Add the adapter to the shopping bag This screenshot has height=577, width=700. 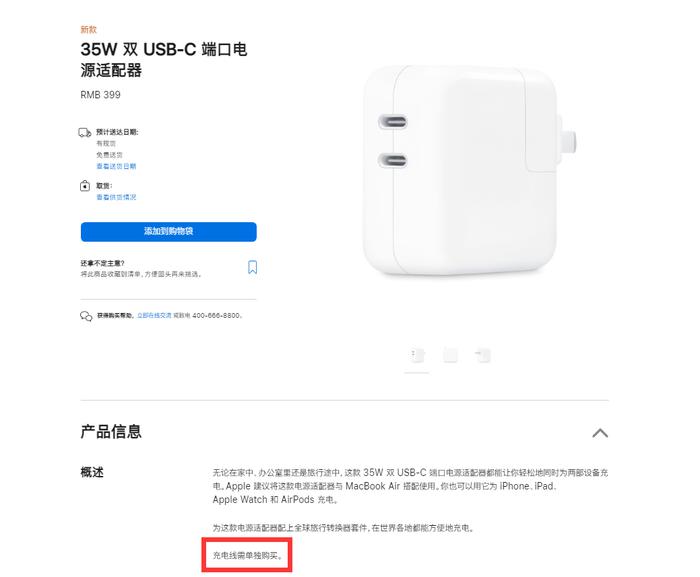pyautogui.click(x=169, y=232)
